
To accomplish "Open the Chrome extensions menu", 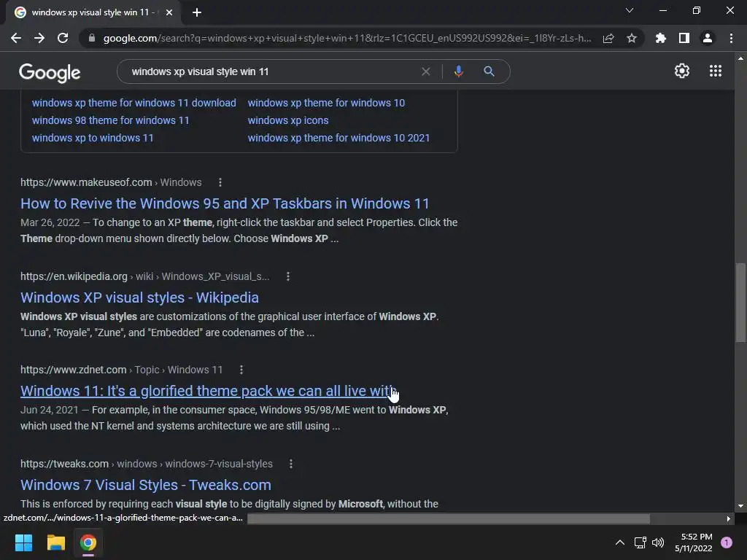I will pos(660,38).
